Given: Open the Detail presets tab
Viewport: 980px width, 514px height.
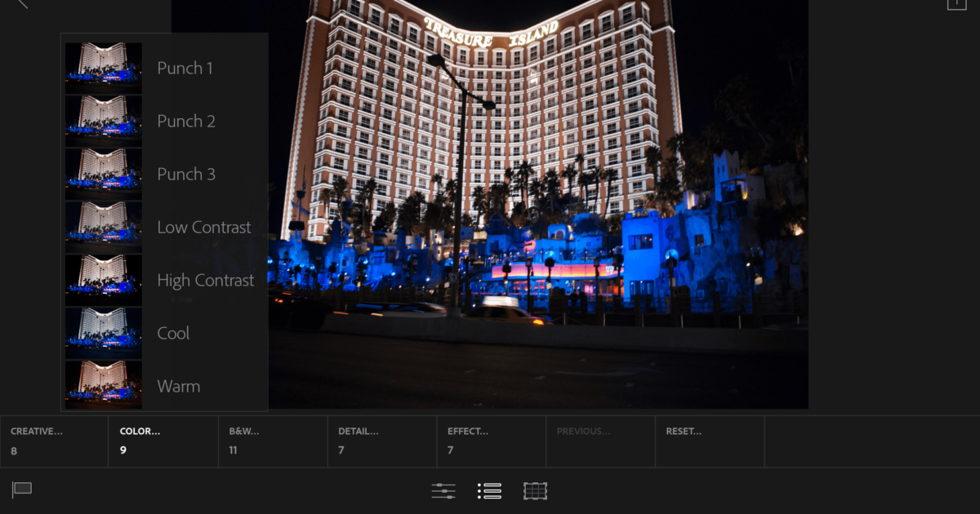Looking at the screenshot, I should [381, 441].
